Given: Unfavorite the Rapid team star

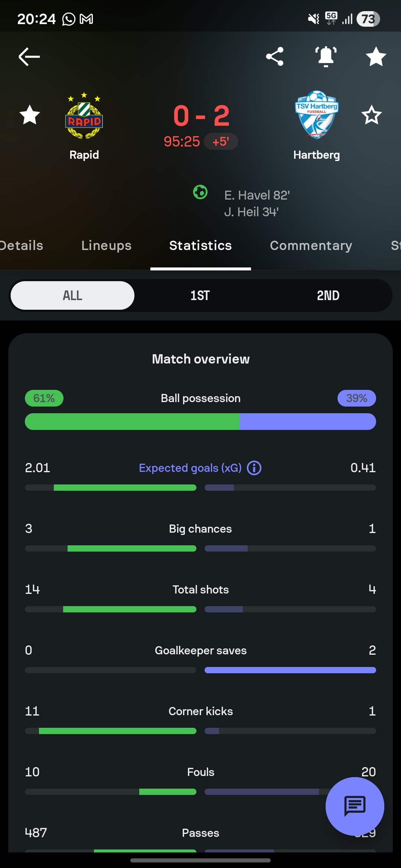Looking at the screenshot, I should pos(30,115).
